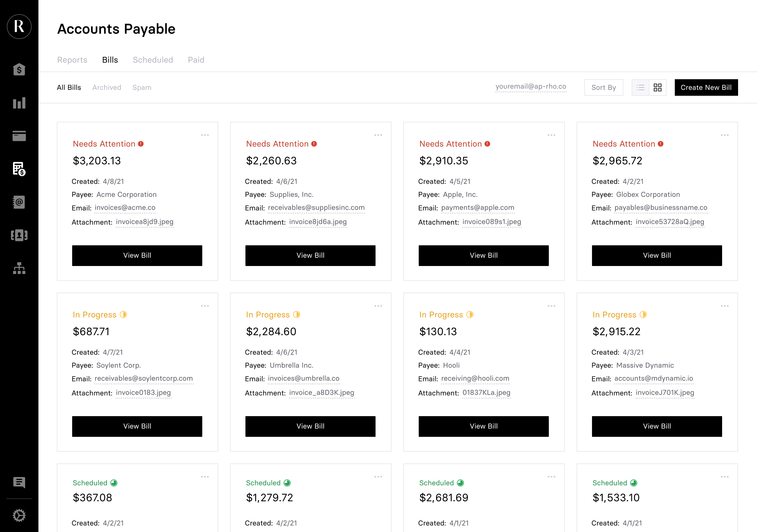This screenshot has height=532, width=757.
Task: Select the Archived bills filter
Action: pyautogui.click(x=106, y=87)
